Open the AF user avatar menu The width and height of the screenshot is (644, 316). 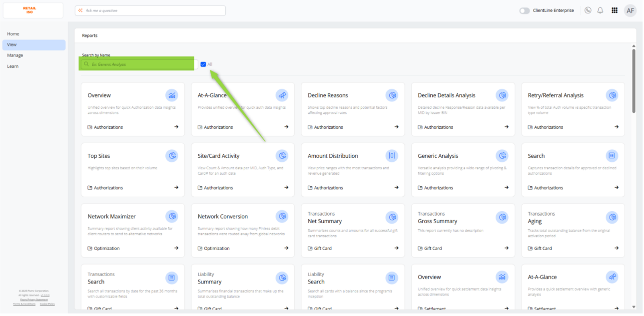pos(630,10)
